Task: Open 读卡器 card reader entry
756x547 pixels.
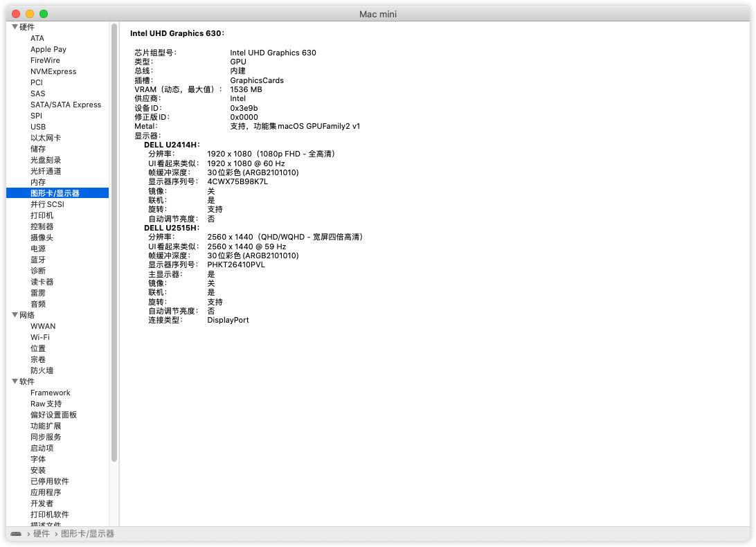Action: [x=42, y=283]
